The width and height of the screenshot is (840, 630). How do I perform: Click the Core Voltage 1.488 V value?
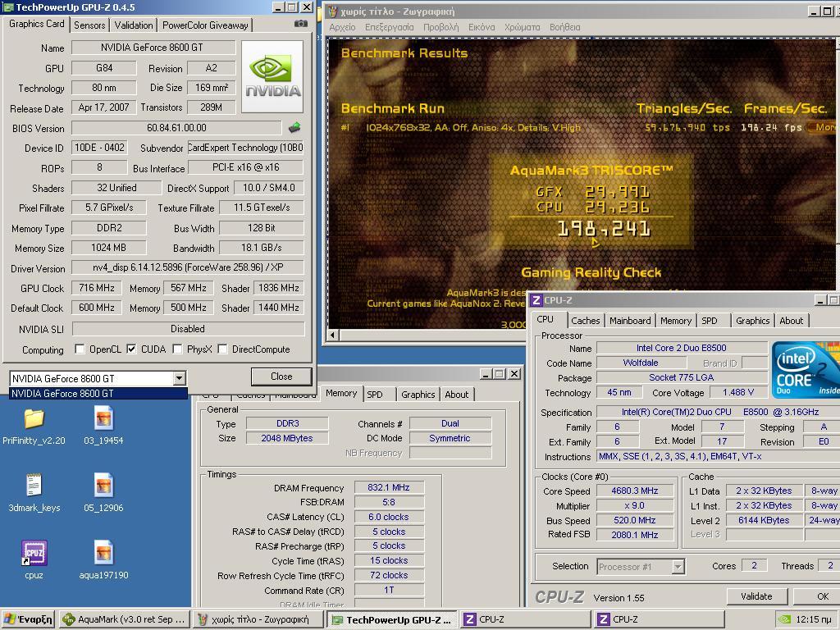738,392
